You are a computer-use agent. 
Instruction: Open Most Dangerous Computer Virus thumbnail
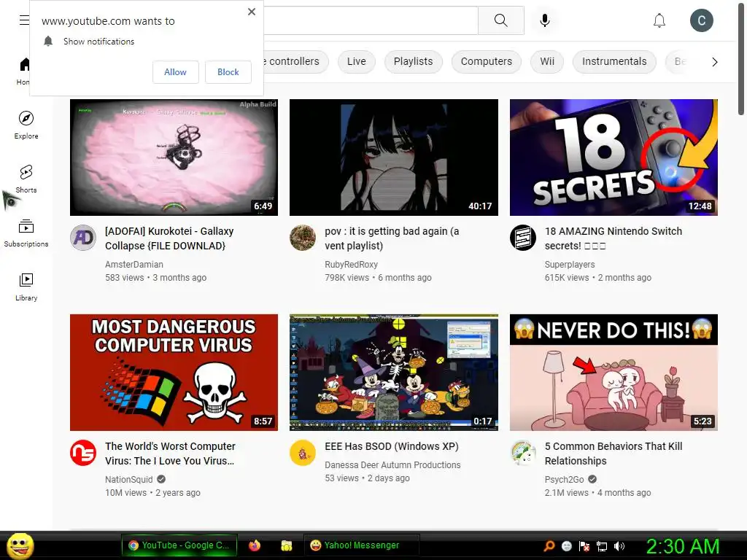coord(174,373)
